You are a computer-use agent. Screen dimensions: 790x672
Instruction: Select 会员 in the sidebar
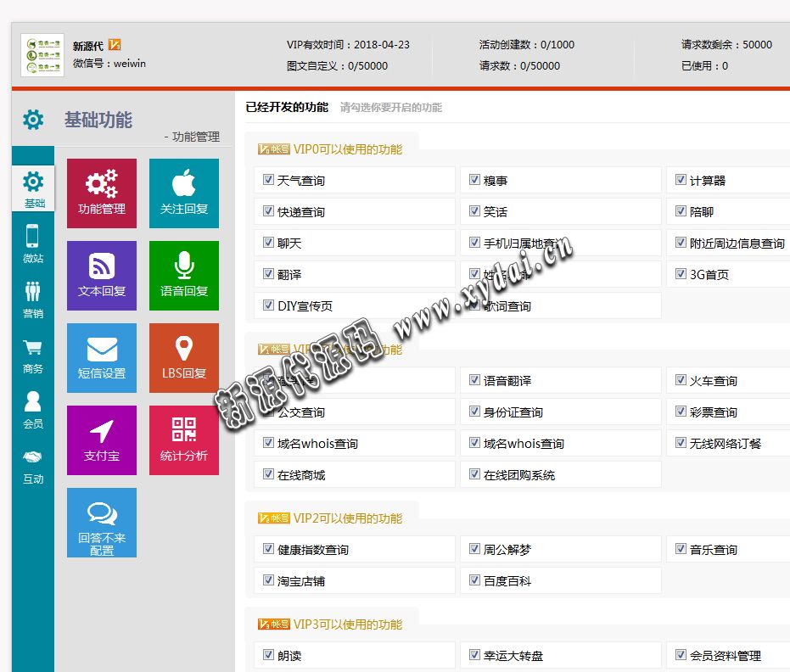[x=33, y=410]
